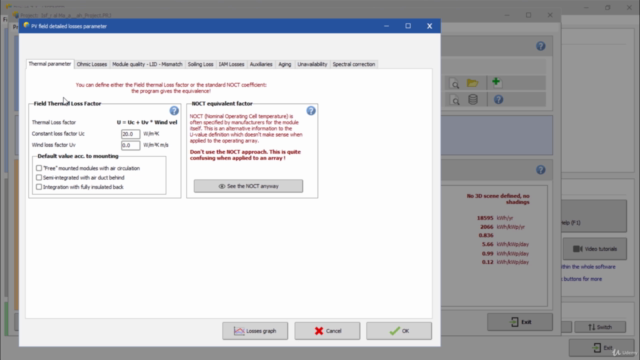Click the help icon above results summary
640x360 pixels.
pos(540,170)
